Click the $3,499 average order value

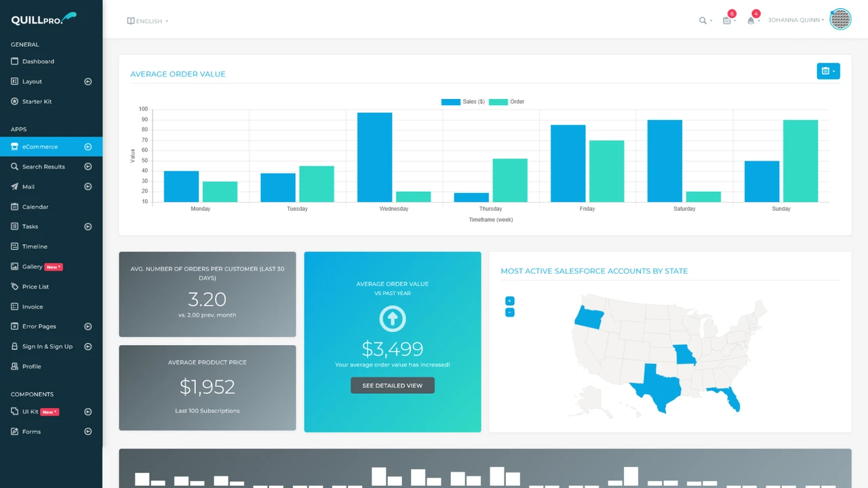click(393, 349)
